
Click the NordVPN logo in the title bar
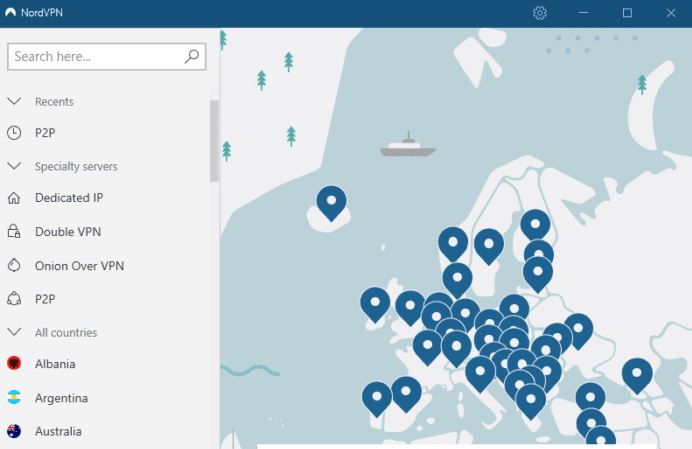click(11, 12)
